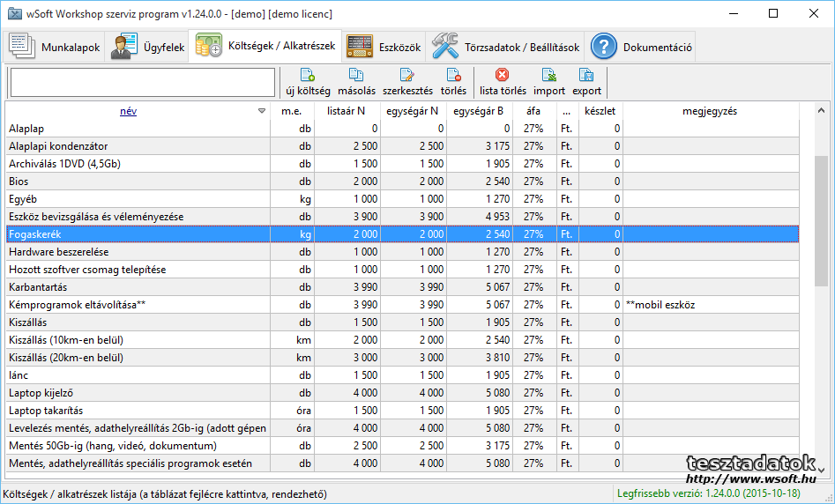Go to Törzsadatok / Beállítások tab

click(505, 47)
